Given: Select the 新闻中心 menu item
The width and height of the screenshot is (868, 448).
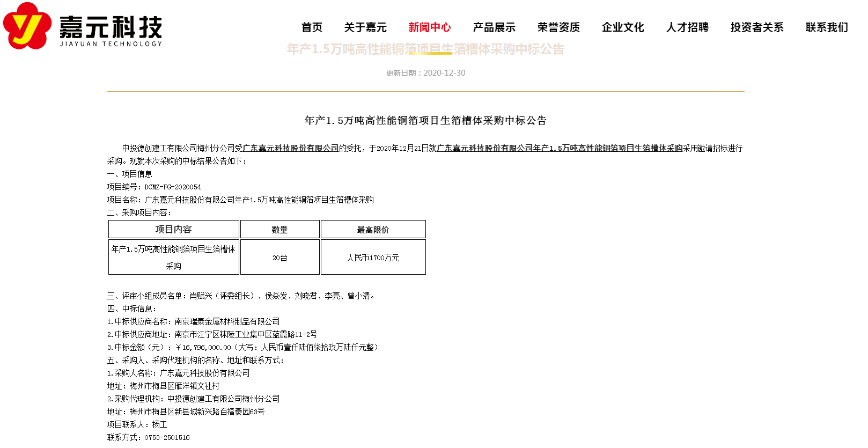Looking at the screenshot, I should (x=430, y=27).
